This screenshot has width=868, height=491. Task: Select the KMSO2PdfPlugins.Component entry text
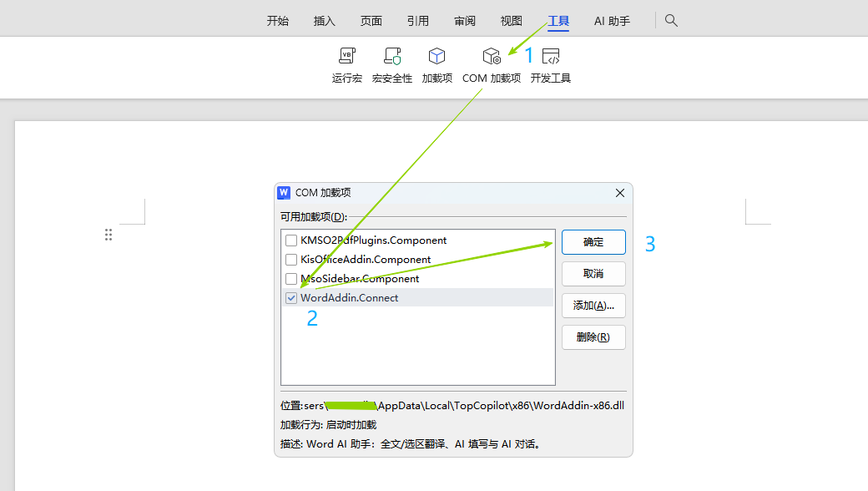pos(374,240)
